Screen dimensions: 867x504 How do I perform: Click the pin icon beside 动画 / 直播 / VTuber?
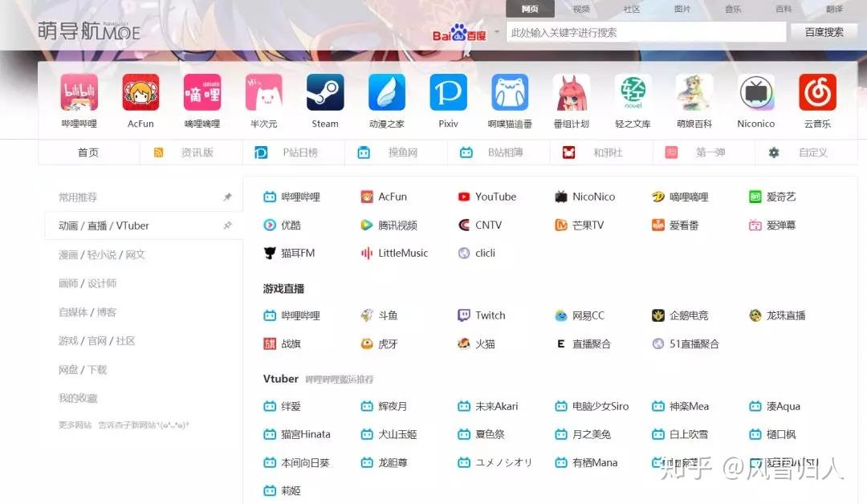pyautogui.click(x=227, y=226)
